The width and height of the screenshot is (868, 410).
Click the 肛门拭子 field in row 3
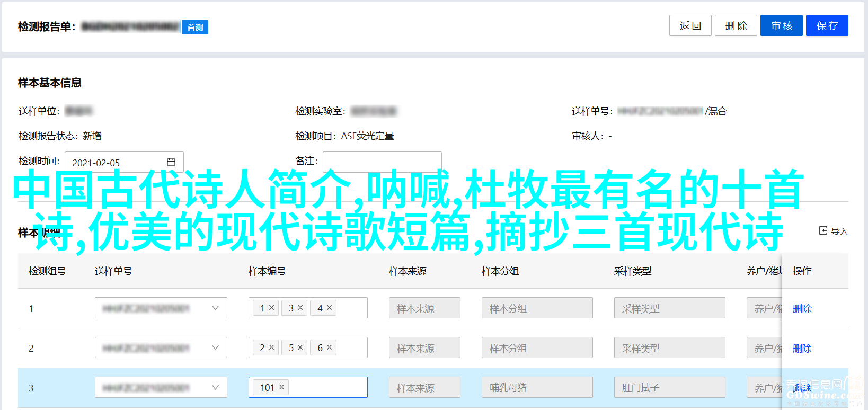pyautogui.click(x=670, y=387)
